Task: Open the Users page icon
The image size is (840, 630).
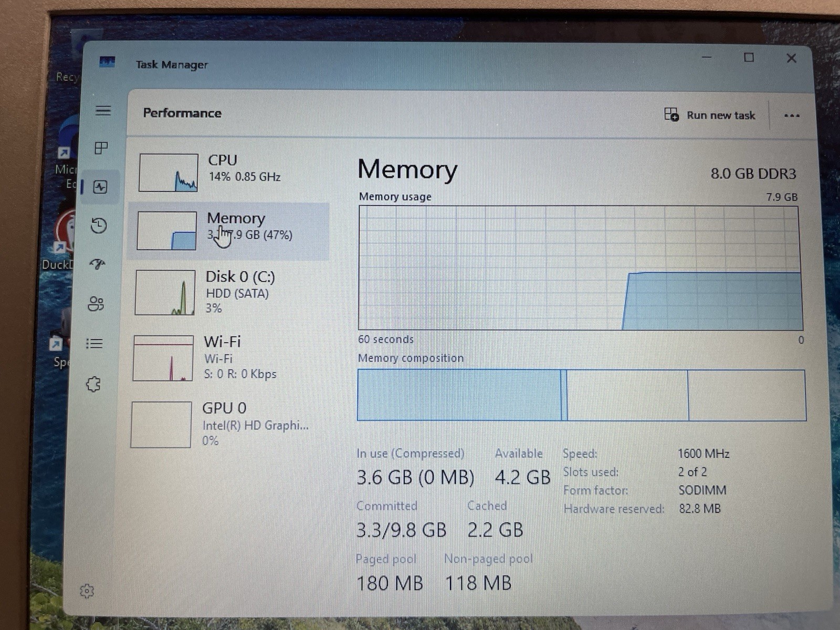Action: [x=96, y=303]
